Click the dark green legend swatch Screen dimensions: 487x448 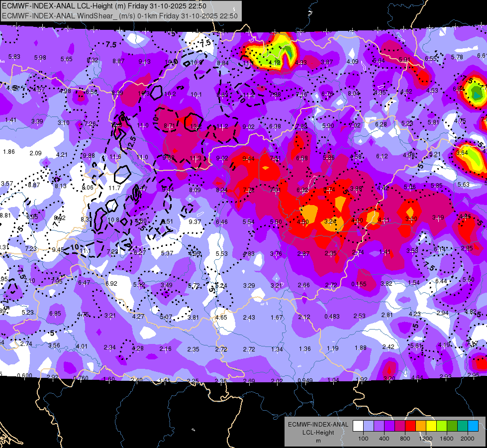pyautogui.click(x=452, y=426)
